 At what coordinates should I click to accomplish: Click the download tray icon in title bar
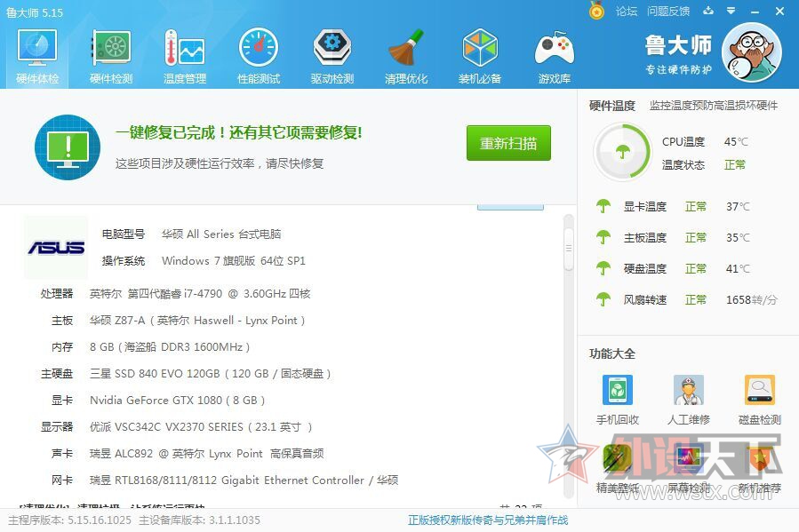coord(708,11)
